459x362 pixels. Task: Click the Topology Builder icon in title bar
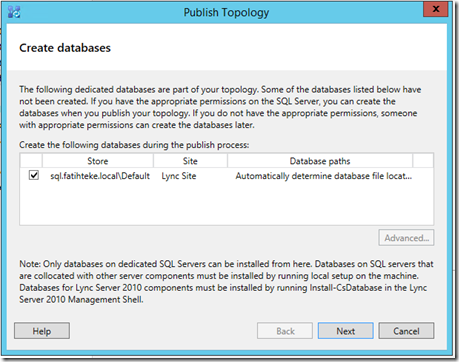14,12
